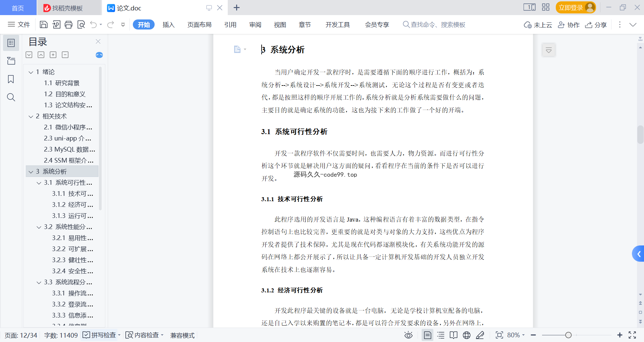Viewport: 644px width, 342px height.
Task: Close the 目录 pane
Action: click(x=98, y=42)
